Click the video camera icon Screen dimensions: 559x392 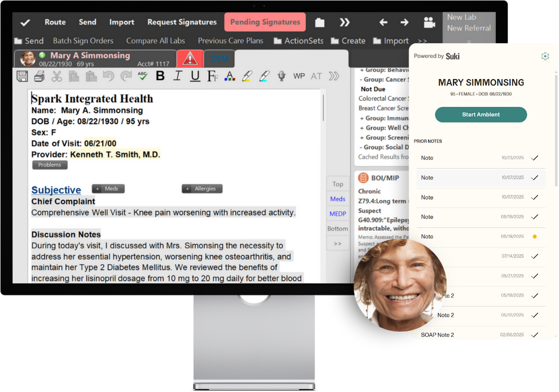coord(429,22)
